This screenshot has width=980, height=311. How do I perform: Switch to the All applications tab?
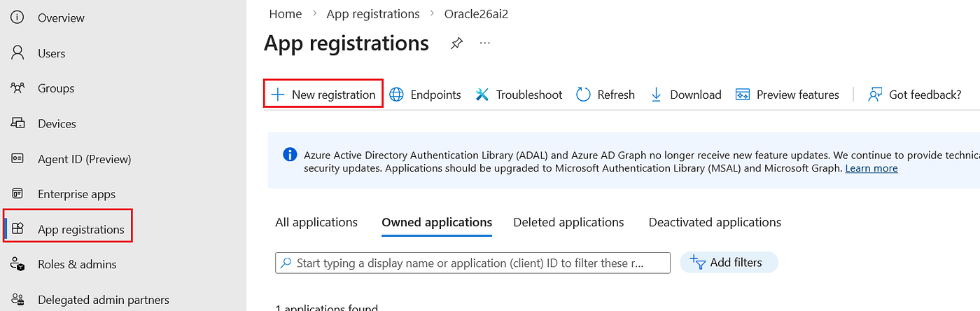(316, 222)
